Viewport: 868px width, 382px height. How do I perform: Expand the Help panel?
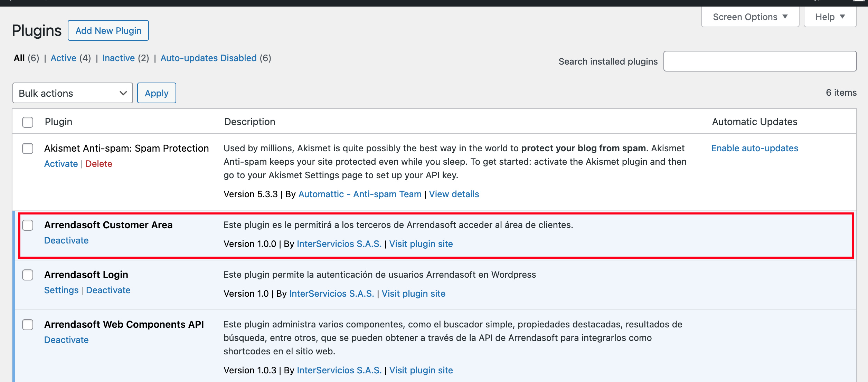point(830,17)
